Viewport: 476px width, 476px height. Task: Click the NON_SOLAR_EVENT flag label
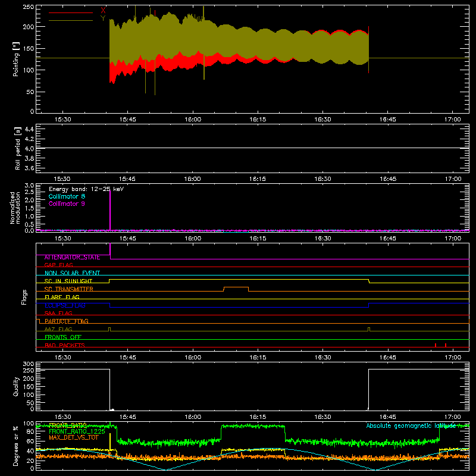click(x=72, y=273)
